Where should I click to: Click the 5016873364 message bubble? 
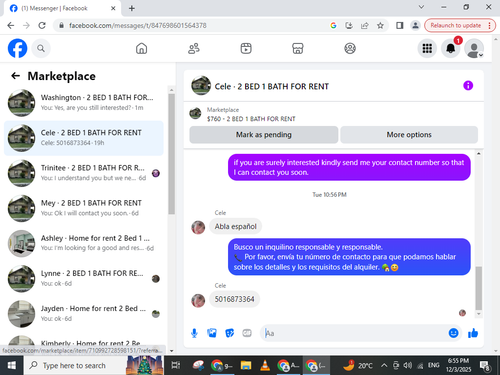click(234, 299)
